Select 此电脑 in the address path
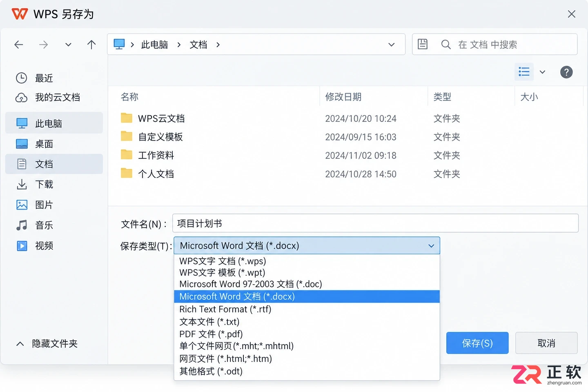This screenshot has width=588, height=392. (154, 45)
